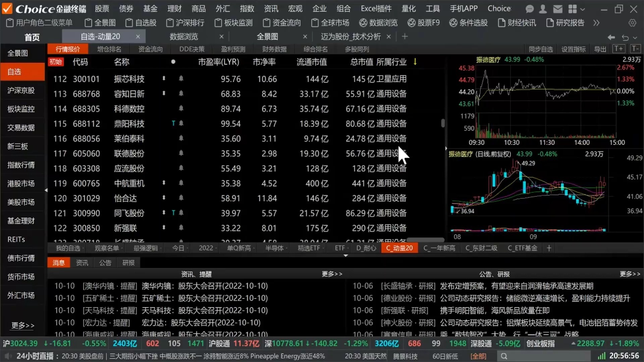Open 板块监测 from the toolbar

click(233, 23)
